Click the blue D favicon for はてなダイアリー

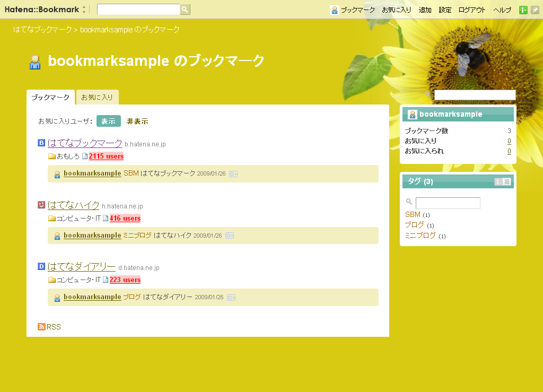click(41, 266)
